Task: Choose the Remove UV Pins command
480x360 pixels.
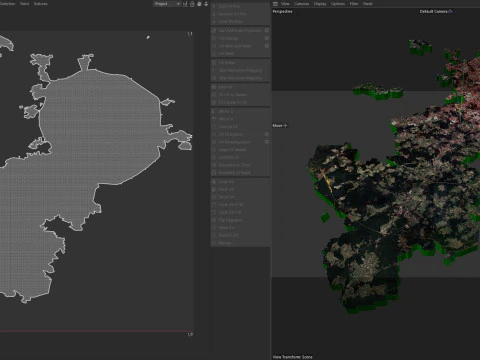Action: point(240,14)
